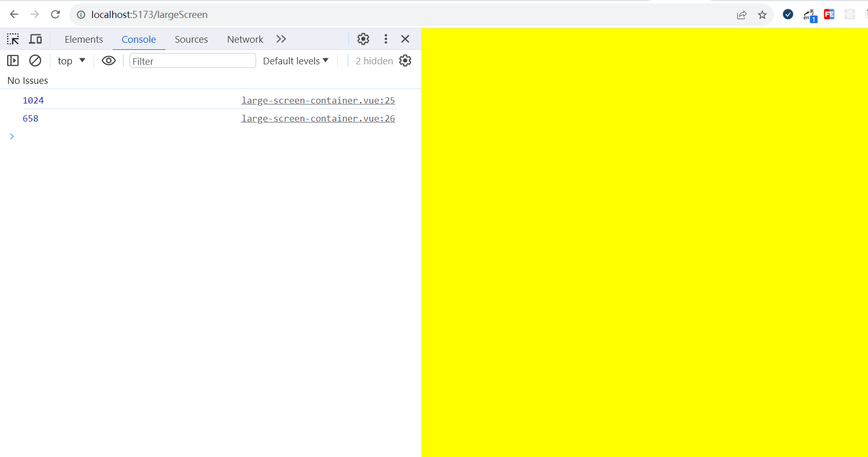This screenshot has width=868, height=457.
Task: Open the Sources tab
Action: 191,39
